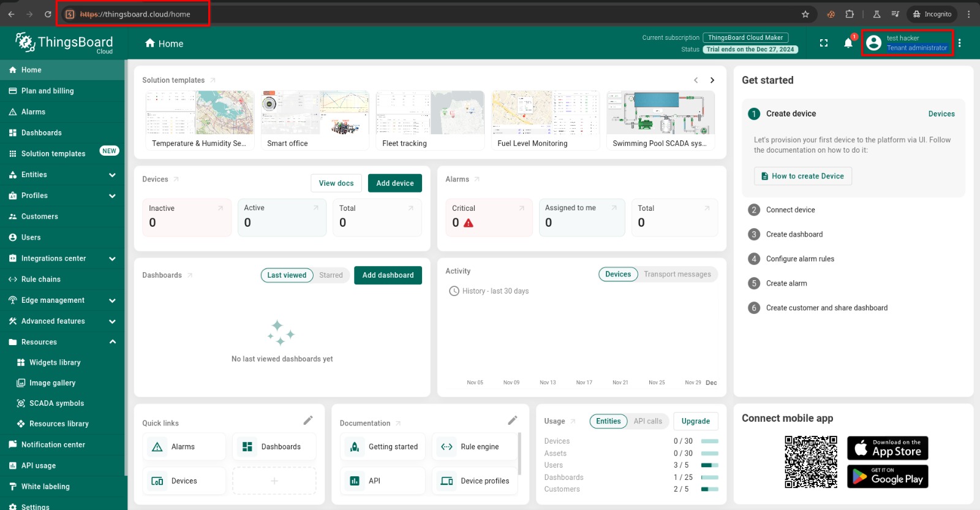The image size is (980, 510).
Task: Click the ThingsBoard Cloud logo
Action: (x=64, y=43)
